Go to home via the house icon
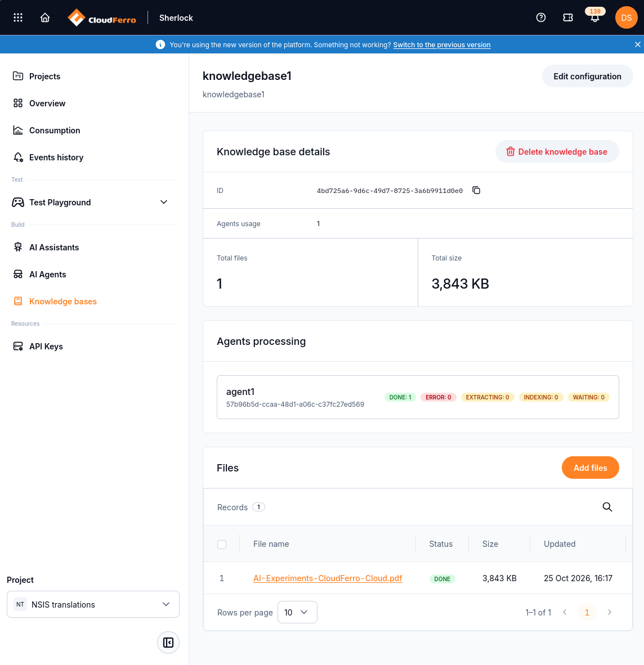The image size is (644, 665). (x=45, y=17)
